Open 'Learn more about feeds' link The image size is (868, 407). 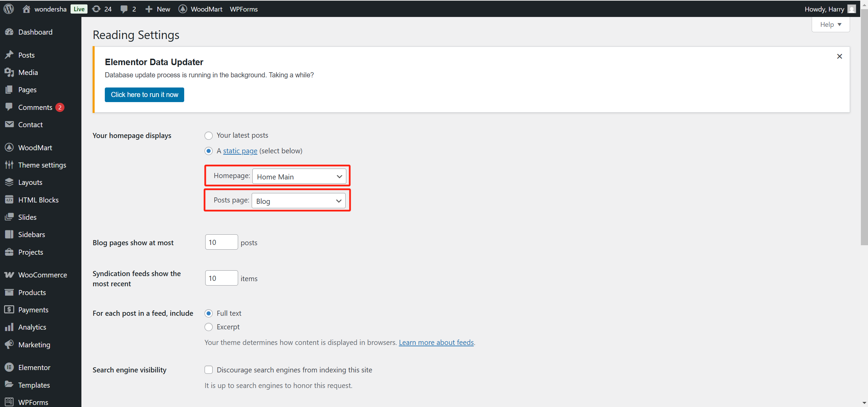pyautogui.click(x=436, y=343)
